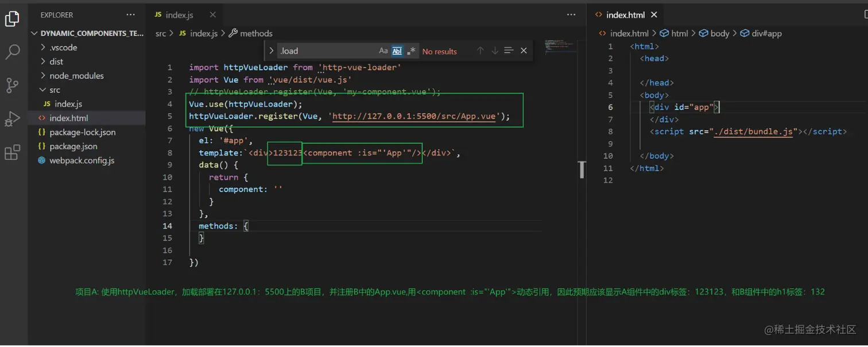The width and height of the screenshot is (868, 347).
Task: Select index.html in the file tree
Action: (x=87, y=118)
